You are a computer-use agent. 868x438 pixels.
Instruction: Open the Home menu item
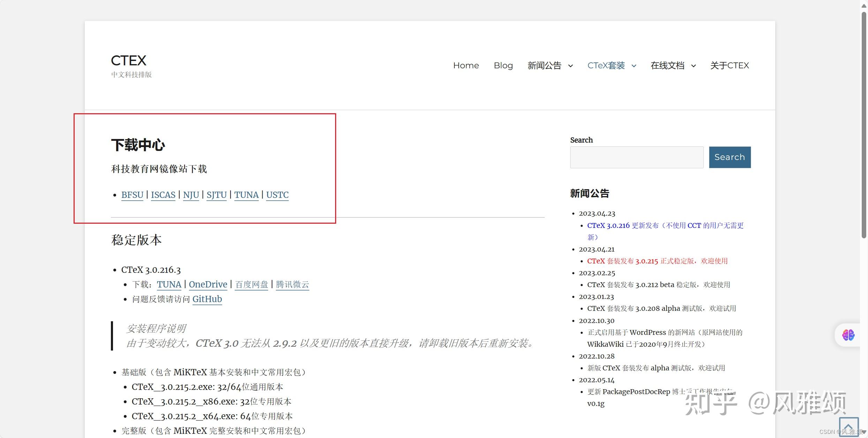coord(466,66)
